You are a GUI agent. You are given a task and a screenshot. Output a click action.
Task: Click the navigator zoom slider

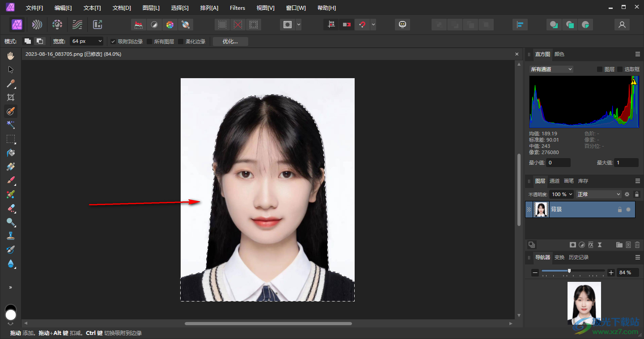569,271
